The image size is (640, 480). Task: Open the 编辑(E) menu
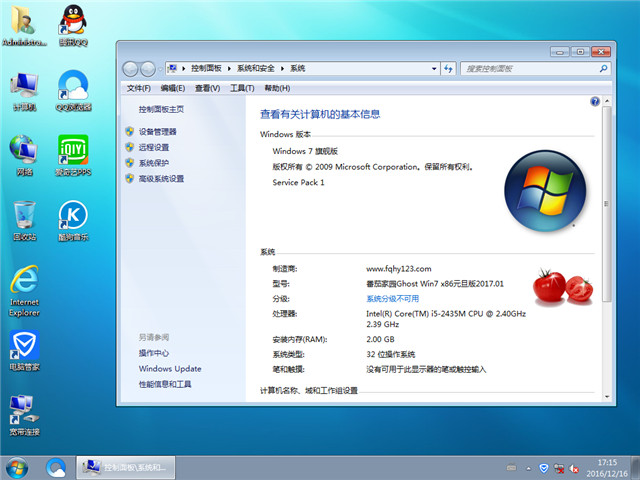pyautogui.click(x=173, y=88)
